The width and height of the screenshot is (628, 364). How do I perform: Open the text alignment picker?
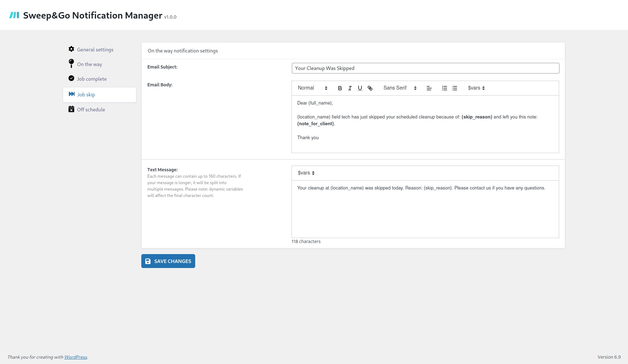(x=429, y=88)
